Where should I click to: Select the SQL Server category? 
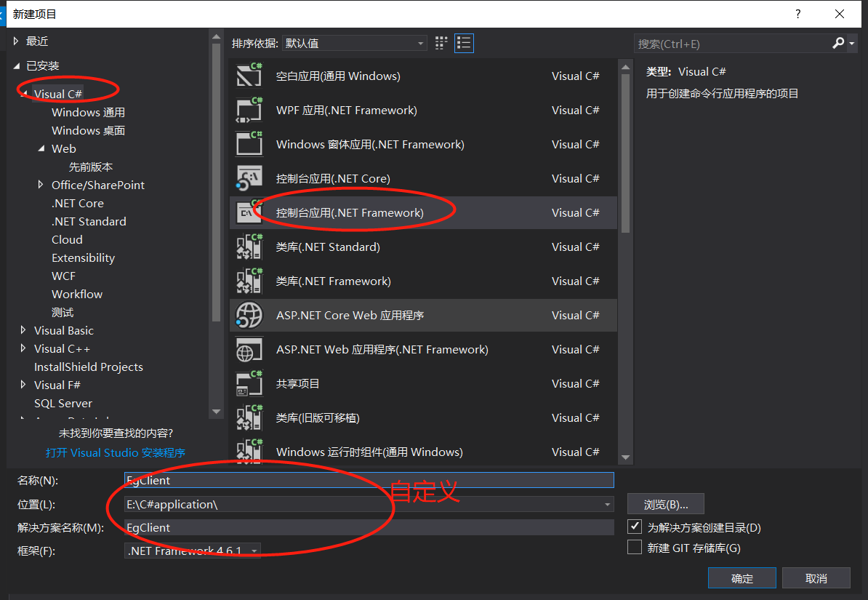pos(63,404)
